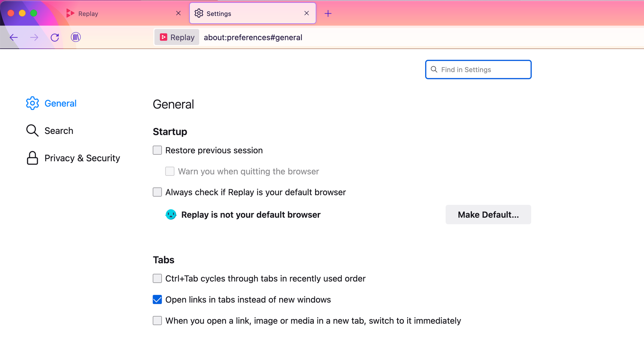Click the forward navigation arrow
The height and width of the screenshot is (355, 644).
point(34,37)
